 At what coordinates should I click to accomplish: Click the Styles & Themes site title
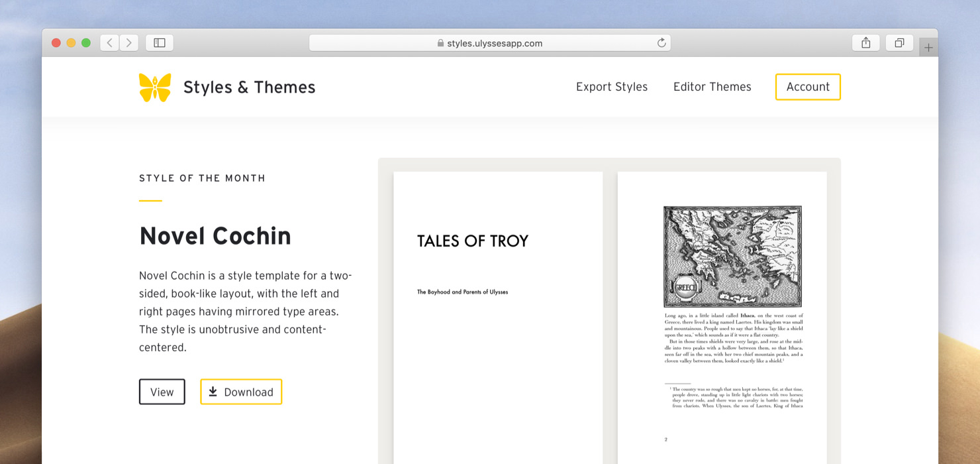coord(249,87)
